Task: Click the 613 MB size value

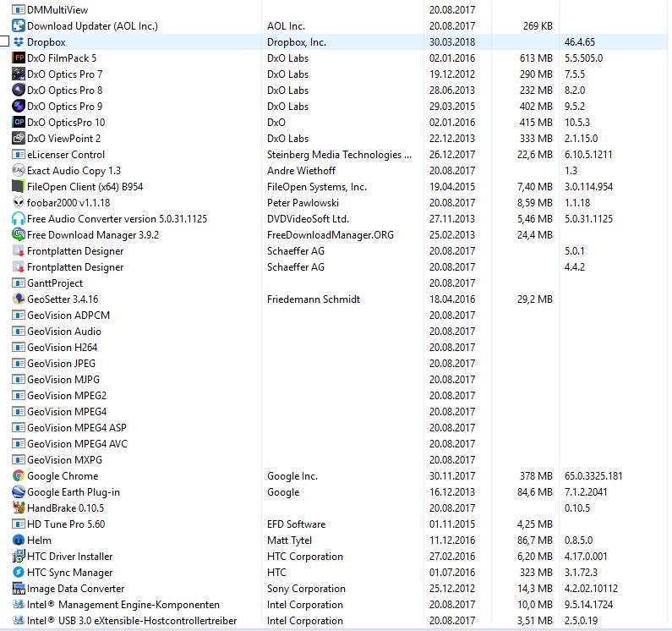Action: pos(536,58)
